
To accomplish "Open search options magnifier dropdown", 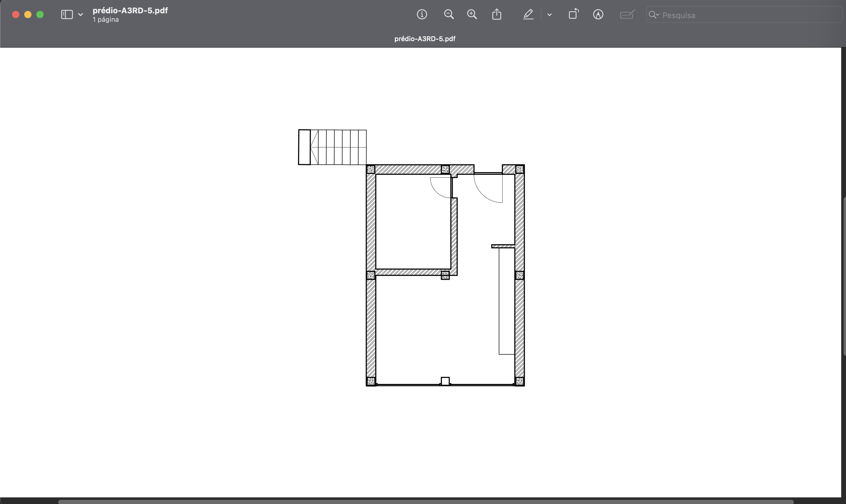I will click(x=654, y=15).
